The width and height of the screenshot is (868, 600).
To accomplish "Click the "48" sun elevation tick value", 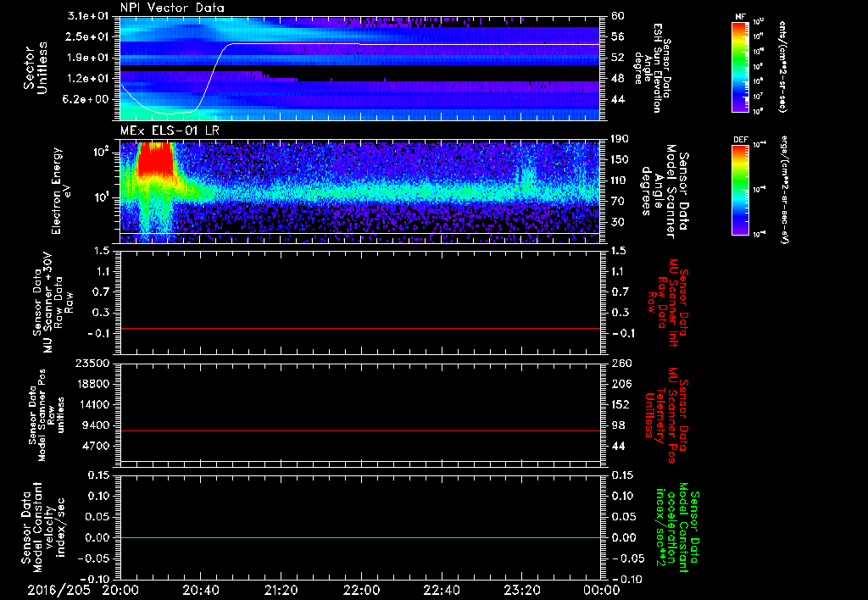I will click(x=617, y=79).
